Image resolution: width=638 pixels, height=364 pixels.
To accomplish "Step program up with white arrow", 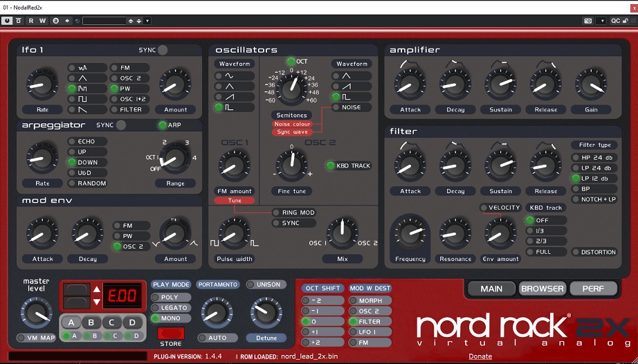I will 97,289.
